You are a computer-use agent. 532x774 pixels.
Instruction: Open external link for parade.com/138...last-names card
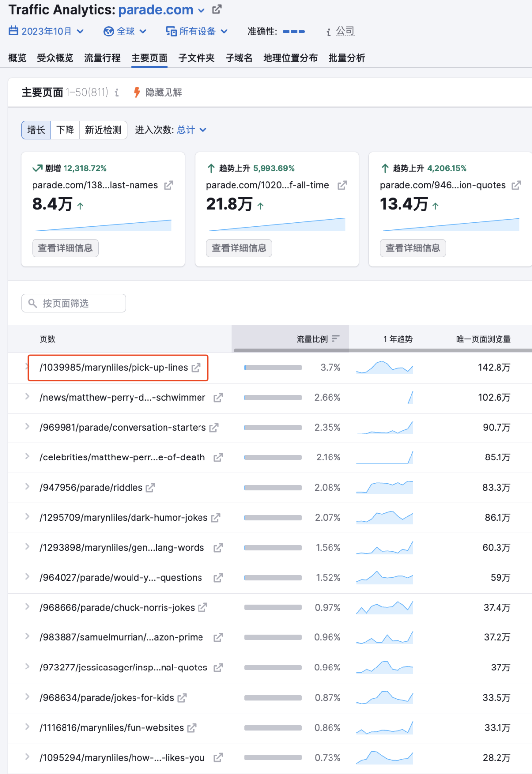[168, 185]
